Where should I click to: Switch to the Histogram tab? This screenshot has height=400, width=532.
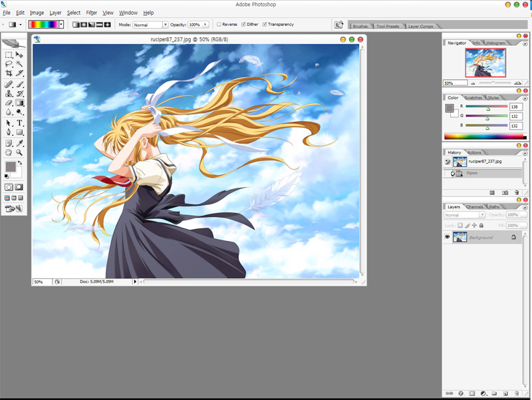click(x=495, y=43)
